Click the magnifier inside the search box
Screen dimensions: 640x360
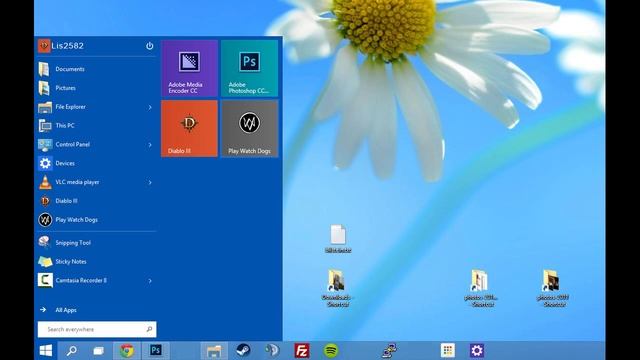[x=149, y=329]
